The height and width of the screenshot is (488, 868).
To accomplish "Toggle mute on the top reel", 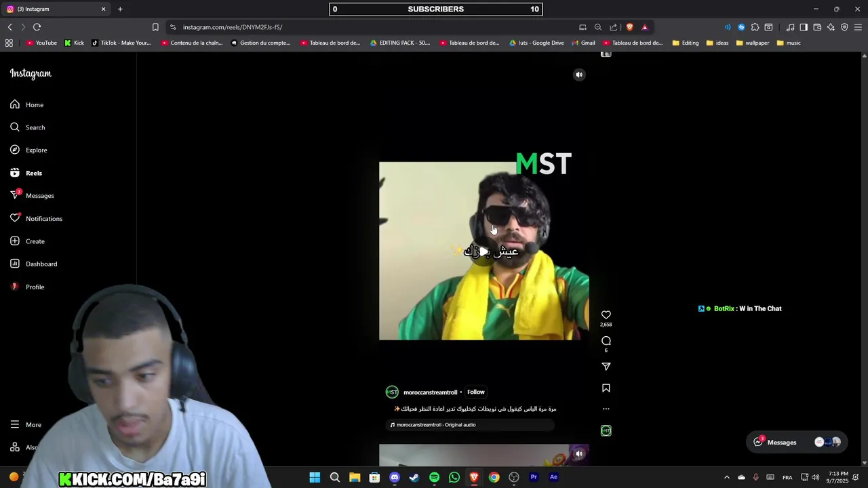I will coord(579,75).
